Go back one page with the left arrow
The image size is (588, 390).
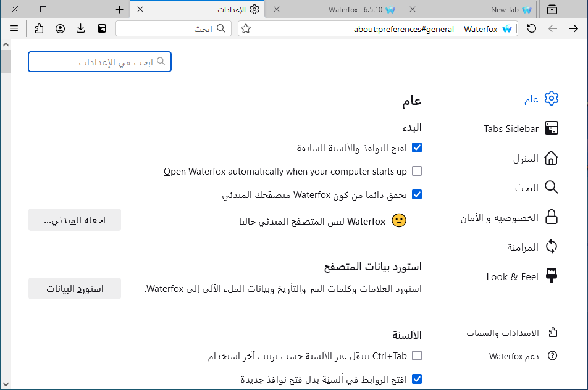[553, 28]
